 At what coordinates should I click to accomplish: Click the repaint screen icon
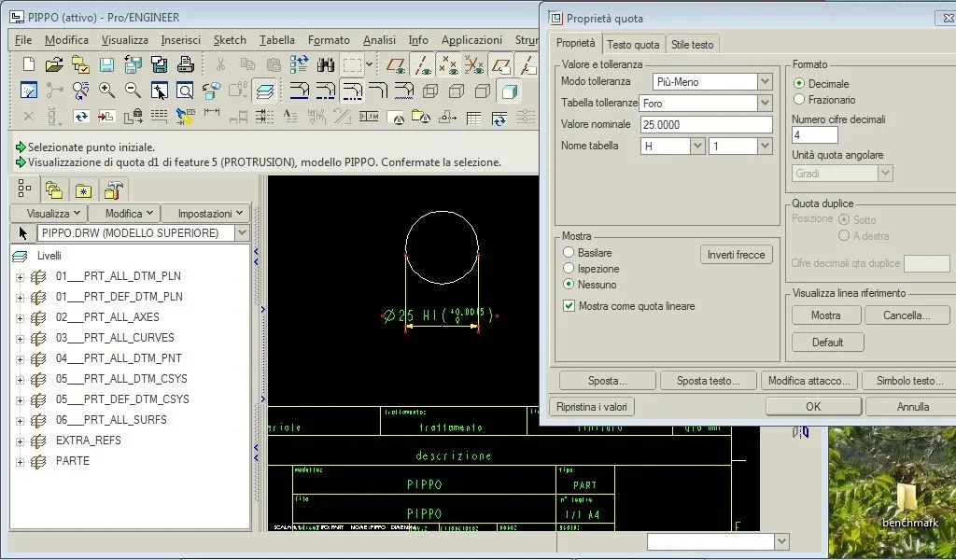29,91
